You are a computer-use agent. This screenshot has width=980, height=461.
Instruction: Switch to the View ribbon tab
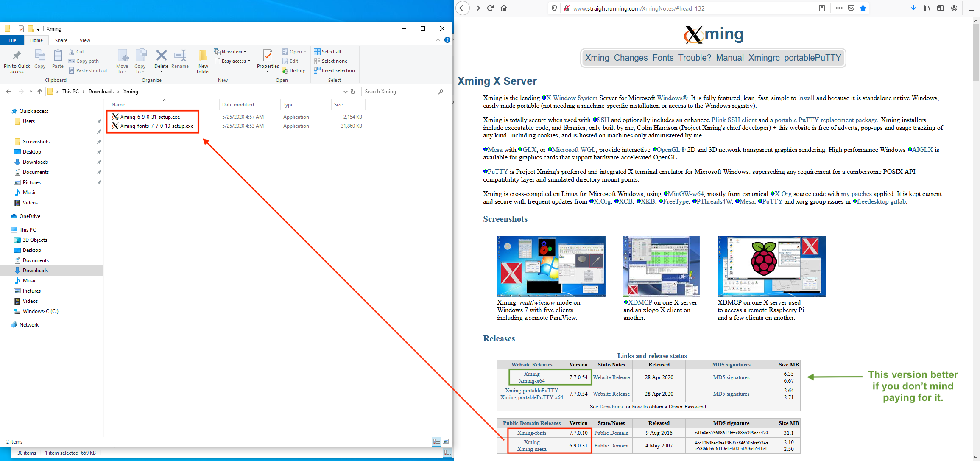[x=85, y=40]
